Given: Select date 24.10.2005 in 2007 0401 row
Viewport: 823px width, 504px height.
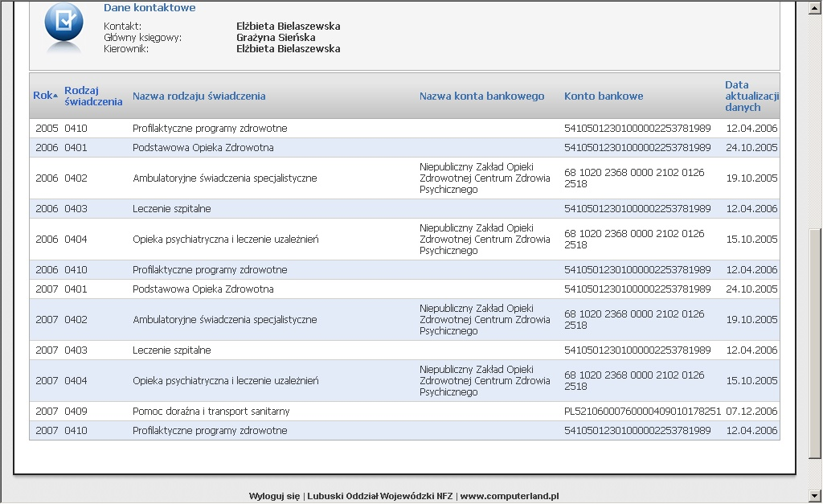Looking at the screenshot, I should pos(751,289).
